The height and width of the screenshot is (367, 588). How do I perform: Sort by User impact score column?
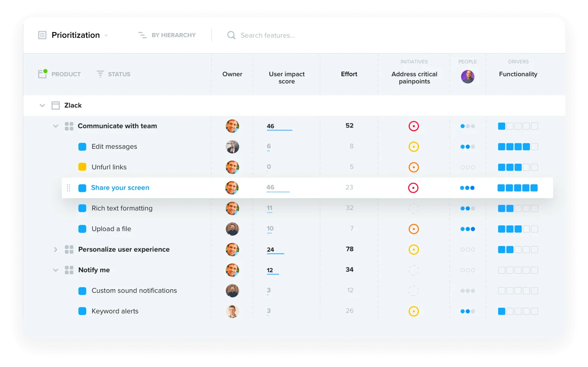pyautogui.click(x=287, y=78)
